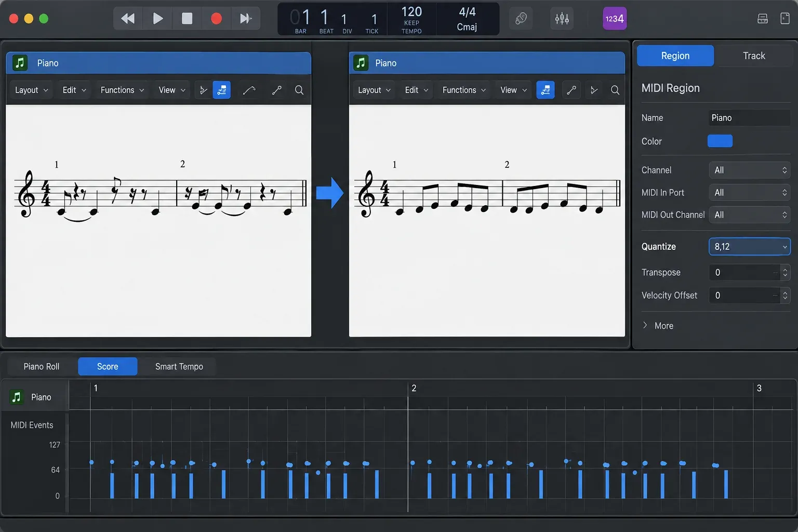Click the Velocity Offset stepper arrows
Viewport: 798px width, 532px height.
pyautogui.click(x=785, y=295)
